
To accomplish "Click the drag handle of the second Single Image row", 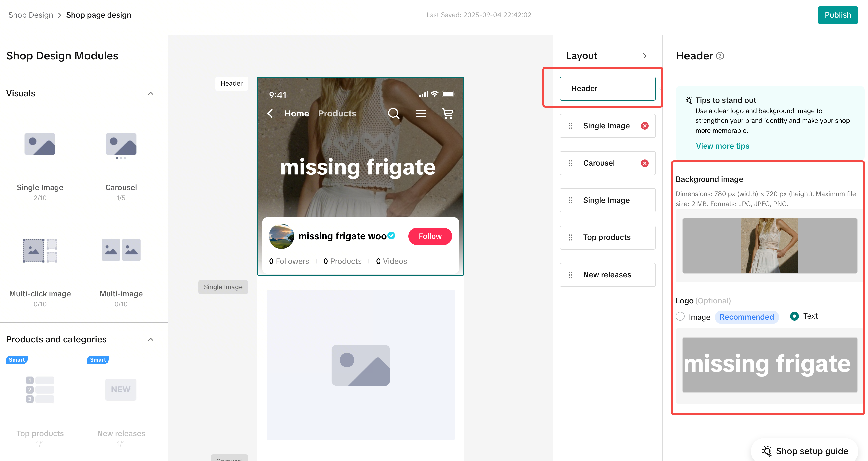I will (x=570, y=201).
